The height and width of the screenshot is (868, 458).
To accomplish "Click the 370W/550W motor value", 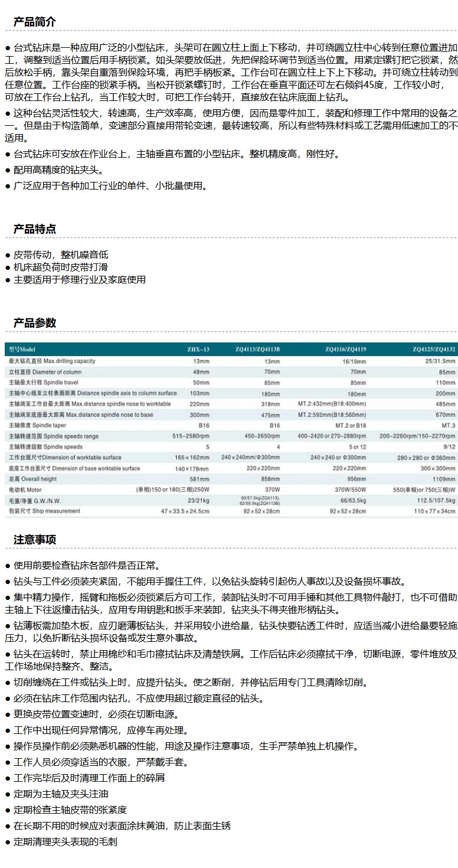I will coord(351,490).
